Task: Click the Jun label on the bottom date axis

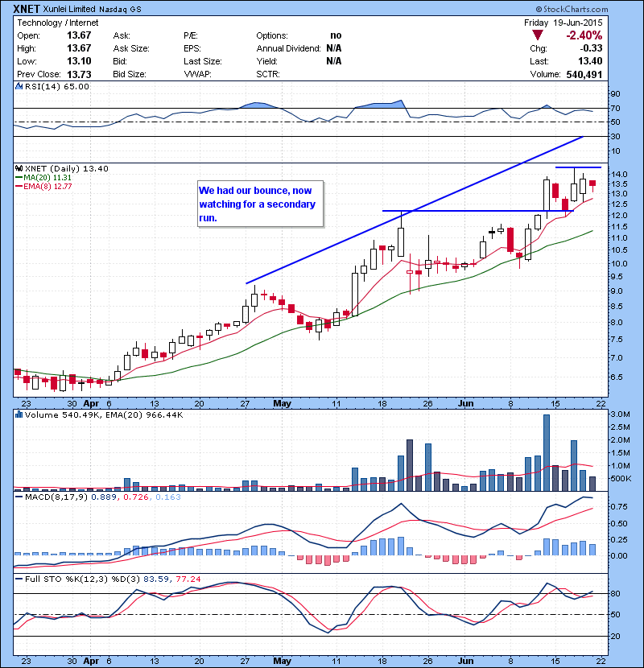Action: (x=466, y=661)
